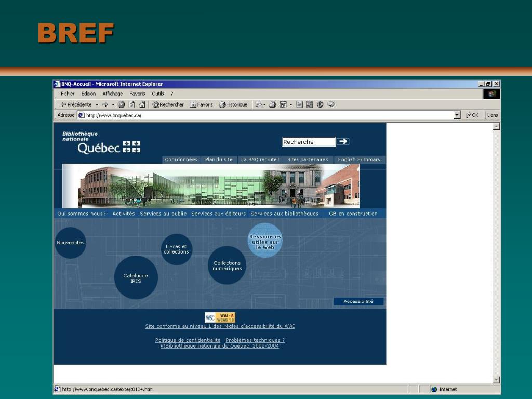532x399 pixels.
Task: Click the scrollbar up arrow
Action: [x=496, y=127]
